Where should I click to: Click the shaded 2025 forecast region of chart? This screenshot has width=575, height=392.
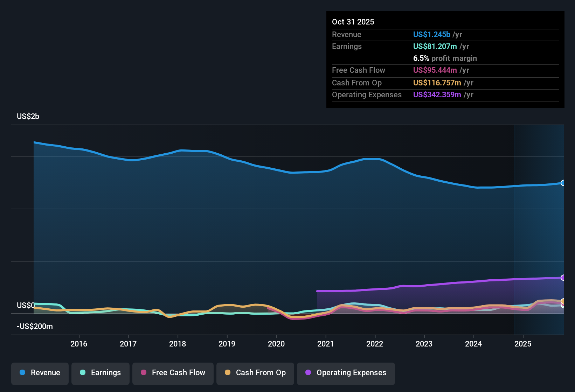coord(539,227)
